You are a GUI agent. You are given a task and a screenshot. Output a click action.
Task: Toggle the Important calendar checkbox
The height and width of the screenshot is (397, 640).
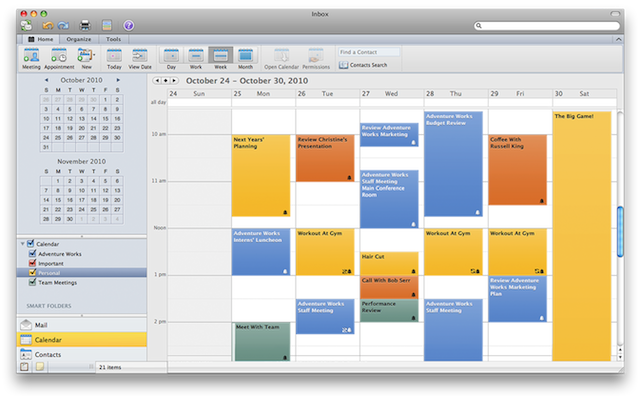coord(32,263)
